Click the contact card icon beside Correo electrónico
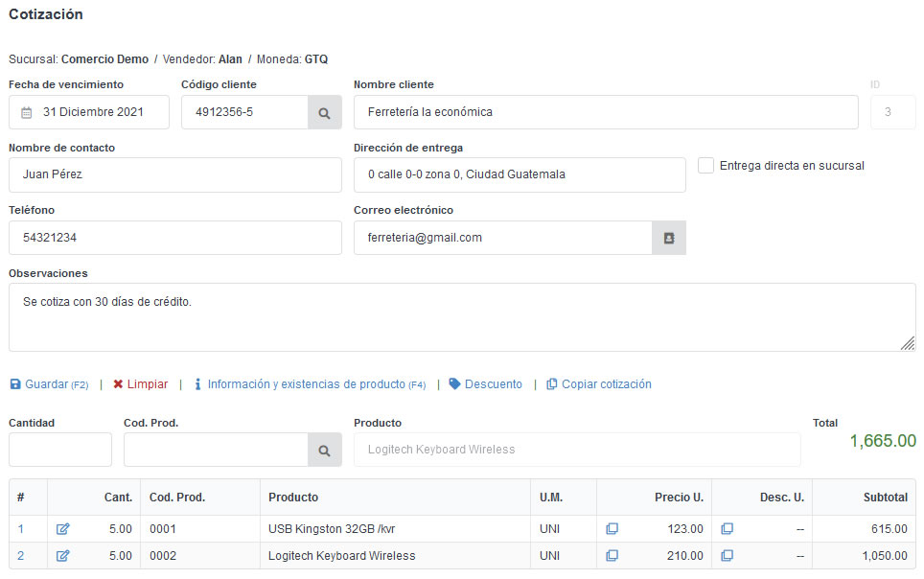This screenshot has height=579, width=924. click(669, 238)
